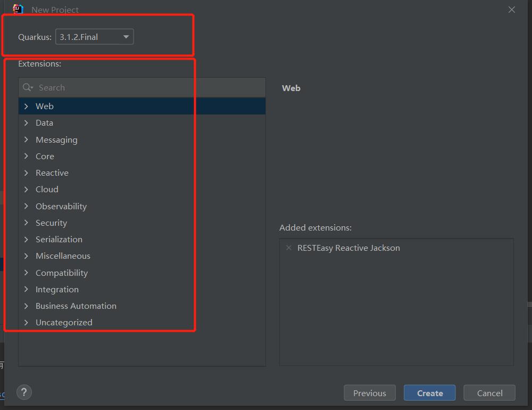Screen dimensions: 532x410
Task: Go back with the Previous button
Action: (x=369, y=393)
